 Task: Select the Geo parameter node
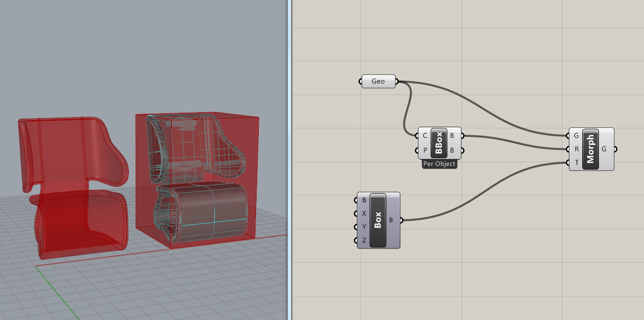(378, 82)
